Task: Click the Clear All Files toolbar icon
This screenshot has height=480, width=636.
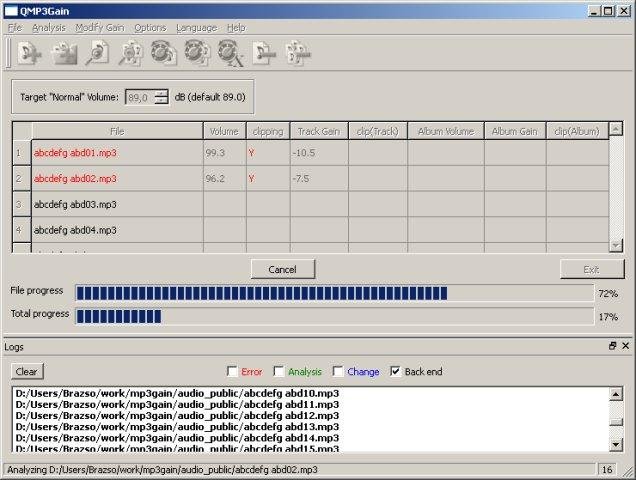Action: coord(295,53)
